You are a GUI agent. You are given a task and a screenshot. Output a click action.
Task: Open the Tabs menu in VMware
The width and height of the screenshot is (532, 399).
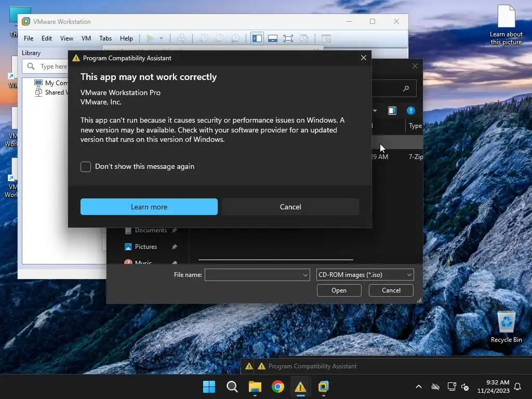coord(105,38)
